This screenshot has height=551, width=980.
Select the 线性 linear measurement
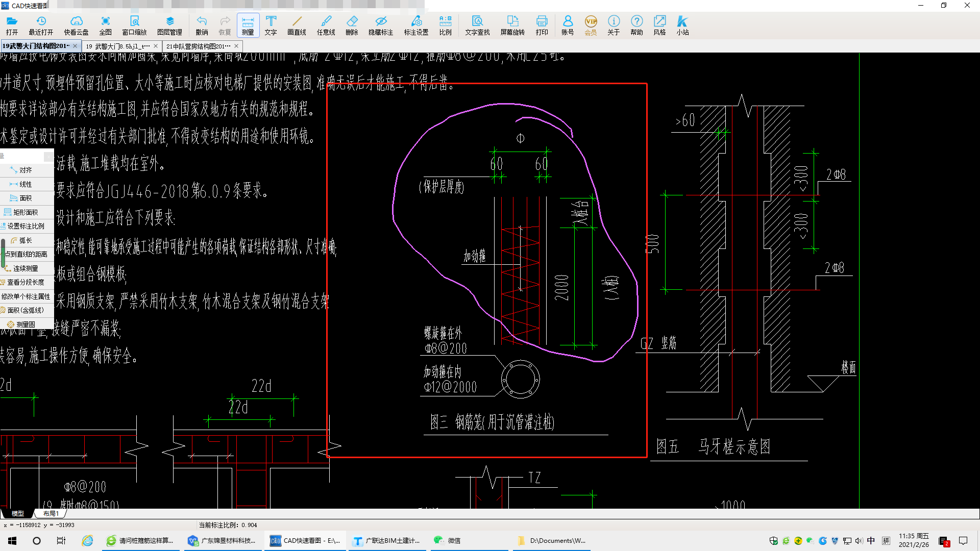27,184
